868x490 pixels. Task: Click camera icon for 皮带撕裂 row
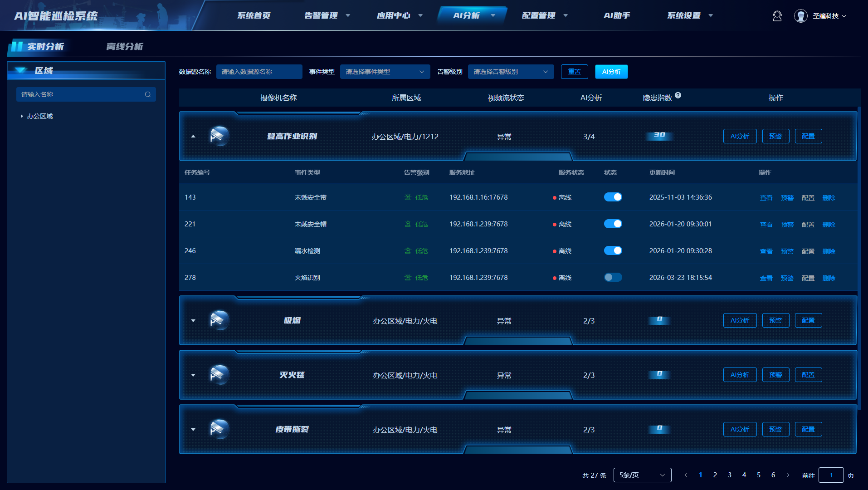click(219, 429)
